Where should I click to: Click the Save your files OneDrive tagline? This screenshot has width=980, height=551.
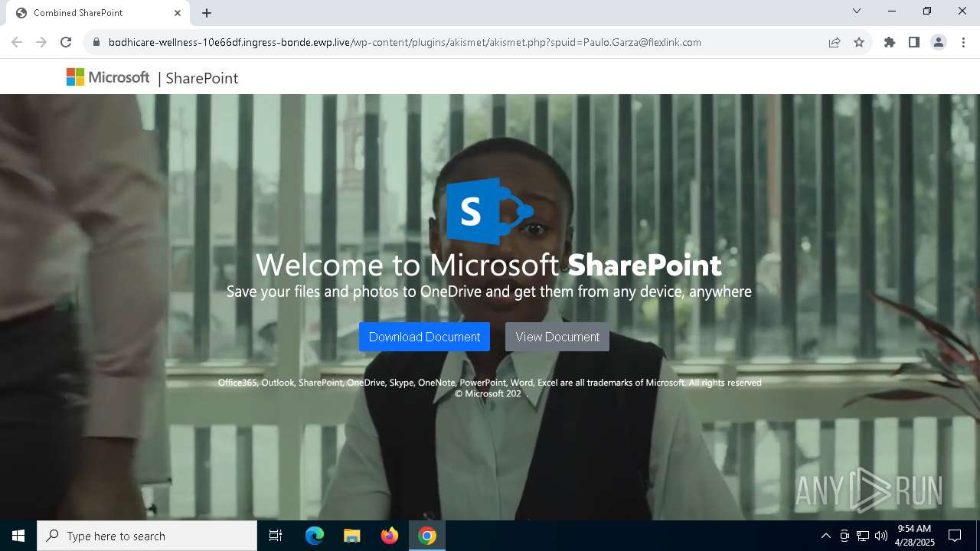click(488, 292)
